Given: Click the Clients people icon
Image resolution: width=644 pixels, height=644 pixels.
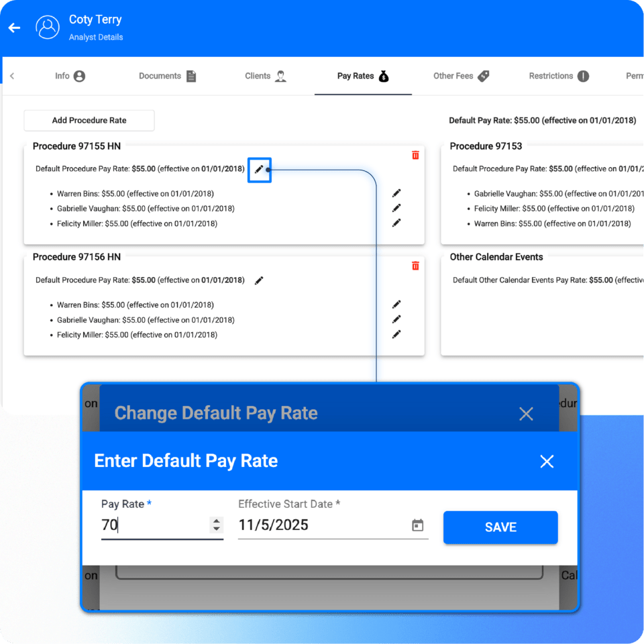Looking at the screenshot, I should 282,76.
